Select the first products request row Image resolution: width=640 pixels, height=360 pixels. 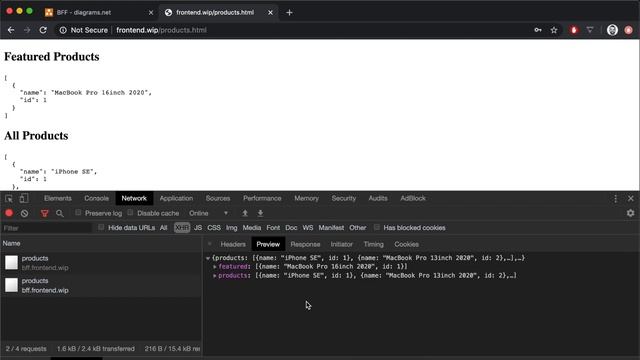click(x=101, y=263)
